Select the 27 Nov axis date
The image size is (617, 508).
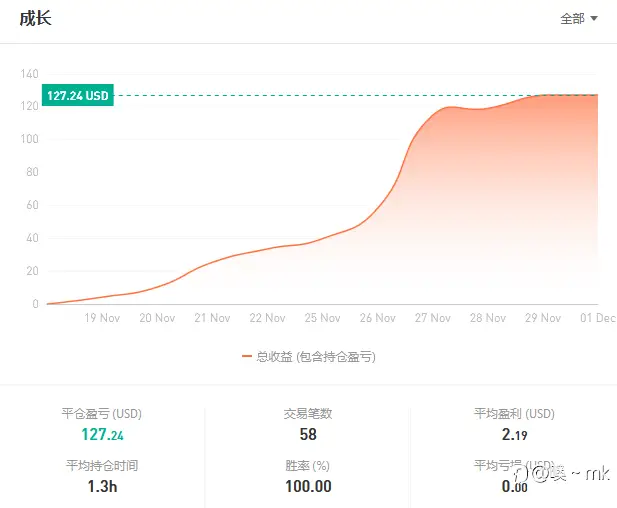pos(432,318)
